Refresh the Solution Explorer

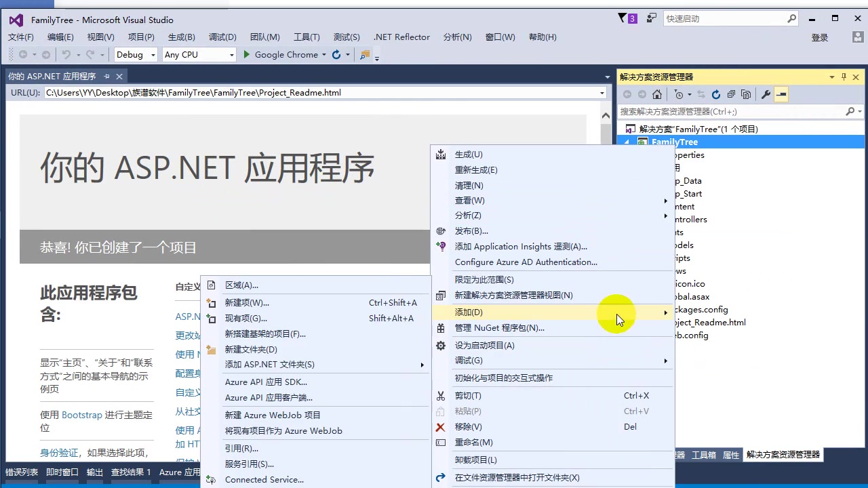tap(715, 94)
